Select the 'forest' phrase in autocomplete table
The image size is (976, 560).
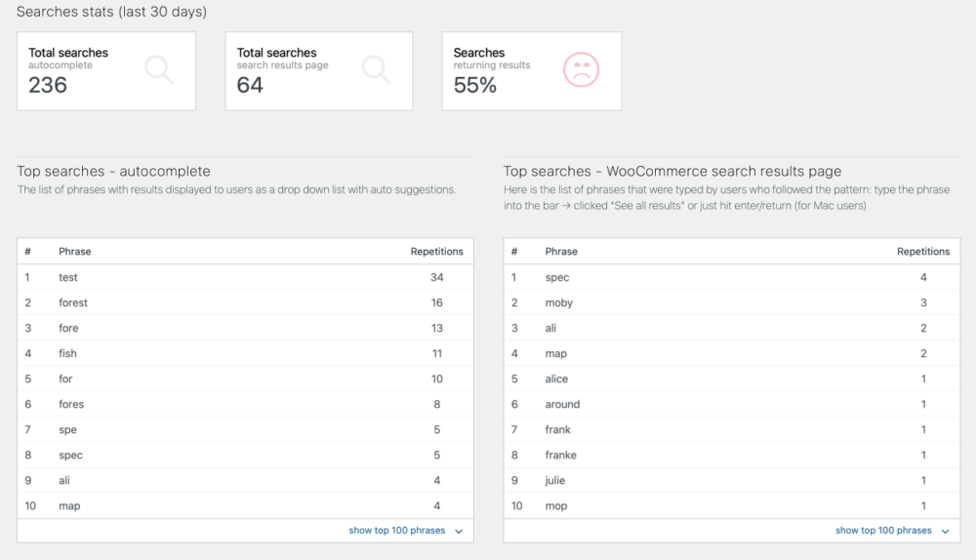tap(73, 302)
